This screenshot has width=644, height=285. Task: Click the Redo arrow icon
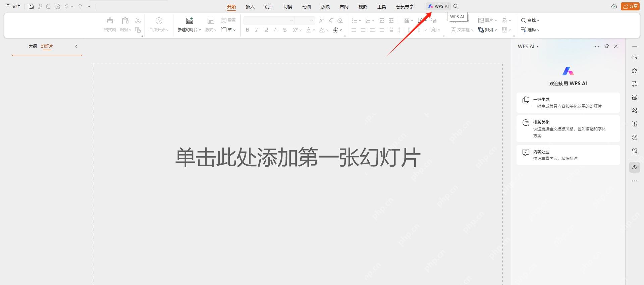[x=80, y=6]
